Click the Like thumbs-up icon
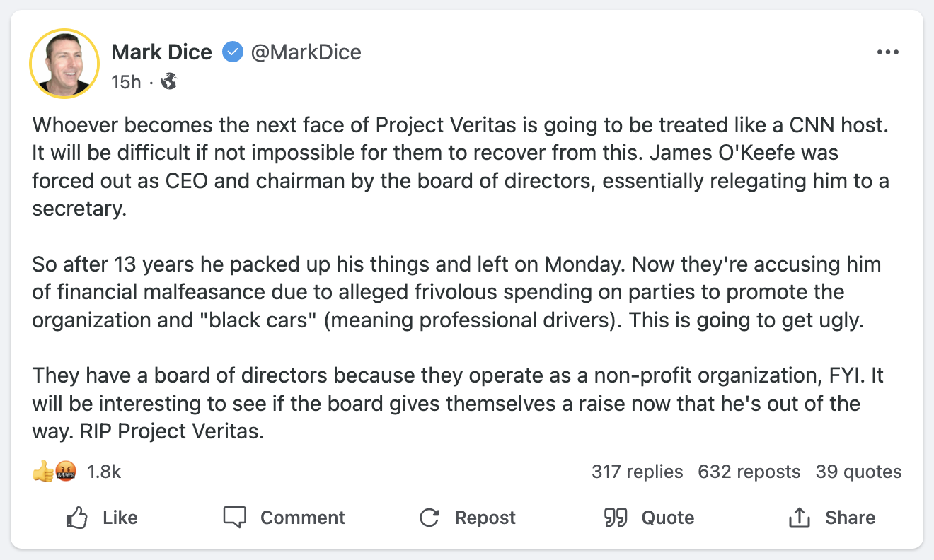The height and width of the screenshot is (560, 934). (78, 518)
